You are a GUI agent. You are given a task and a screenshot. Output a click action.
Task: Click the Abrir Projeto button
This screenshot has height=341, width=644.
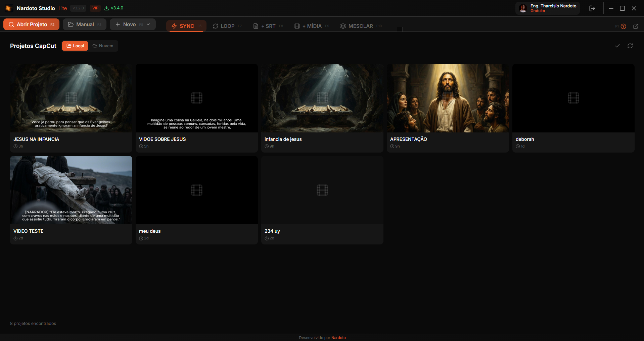coord(32,24)
